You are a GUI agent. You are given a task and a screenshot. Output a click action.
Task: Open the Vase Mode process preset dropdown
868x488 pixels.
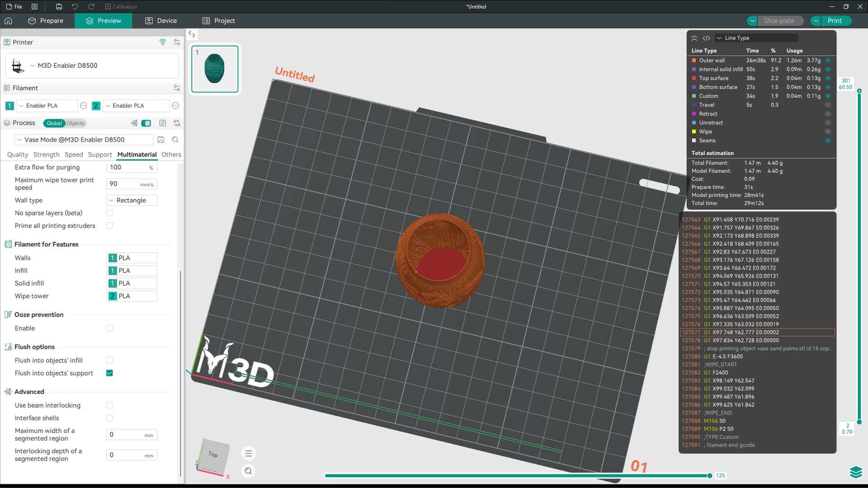(x=84, y=140)
